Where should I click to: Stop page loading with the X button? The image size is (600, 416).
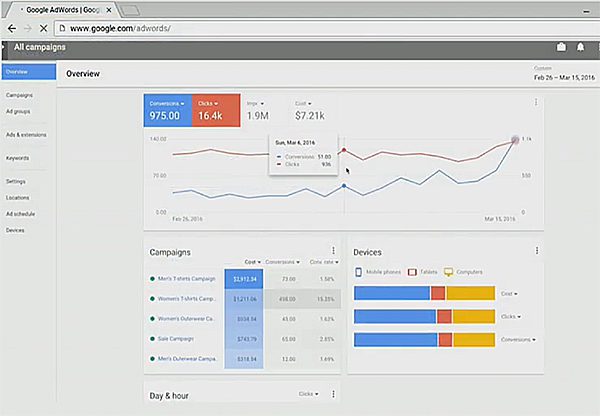(x=44, y=28)
